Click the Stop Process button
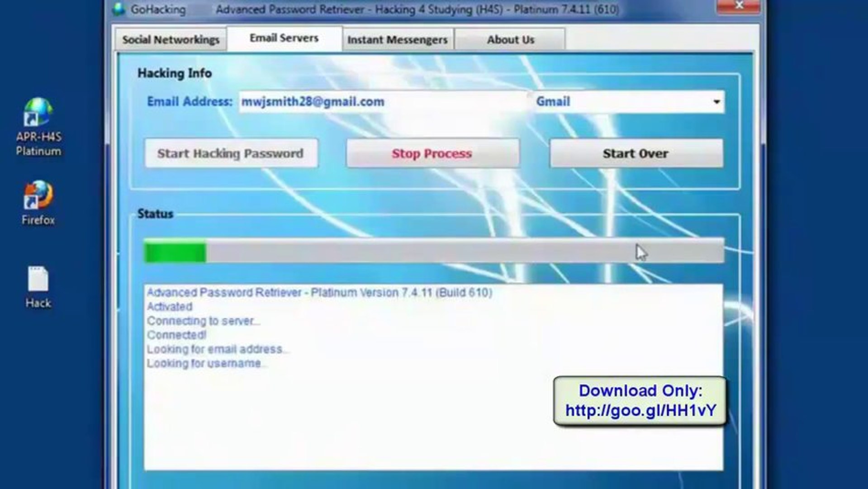The height and width of the screenshot is (489, 868). pos(431,153)
